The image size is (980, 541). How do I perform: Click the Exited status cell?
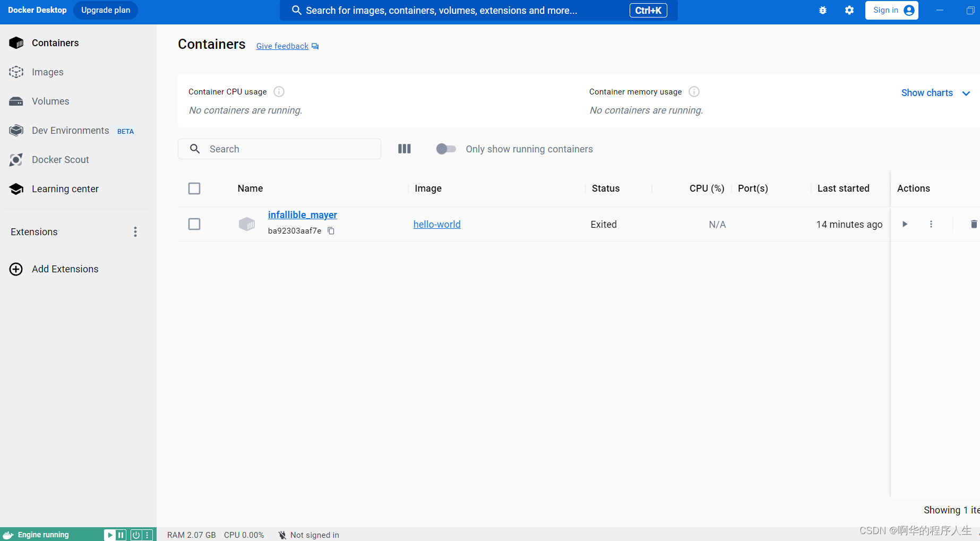point(604,225)
